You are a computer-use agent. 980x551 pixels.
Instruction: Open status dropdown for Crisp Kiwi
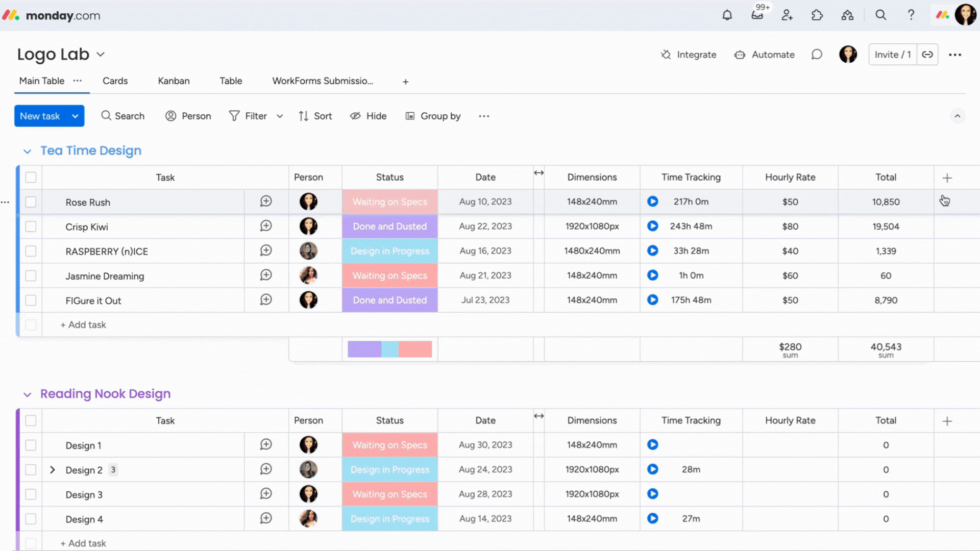(x=390, y=227)
